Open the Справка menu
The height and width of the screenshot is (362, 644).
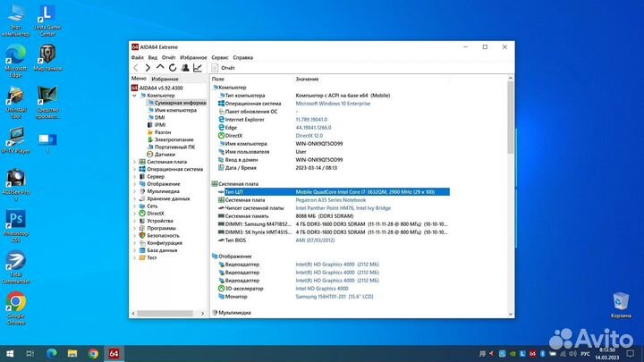pyautogui.click(x=242, y=57)
